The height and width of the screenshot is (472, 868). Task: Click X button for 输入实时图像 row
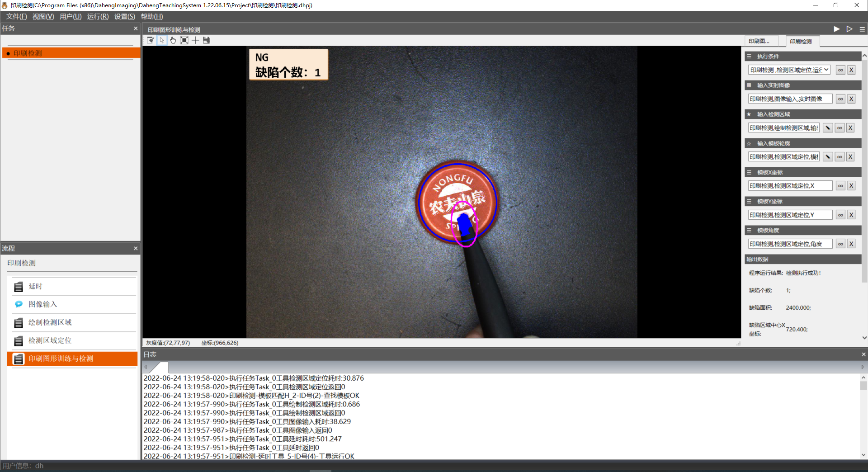[851, 99]
